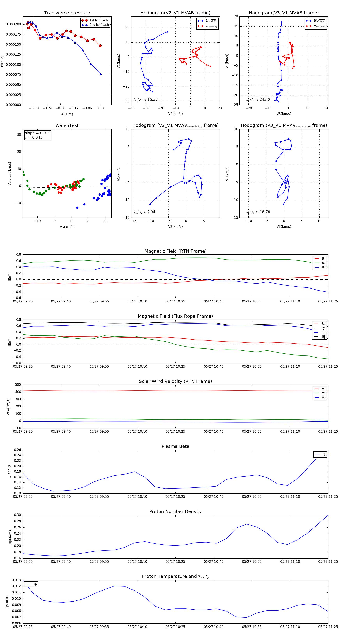351x644 pixels.
Task: Select the "Bz'" legend entry
Action: tap(320, 332)
